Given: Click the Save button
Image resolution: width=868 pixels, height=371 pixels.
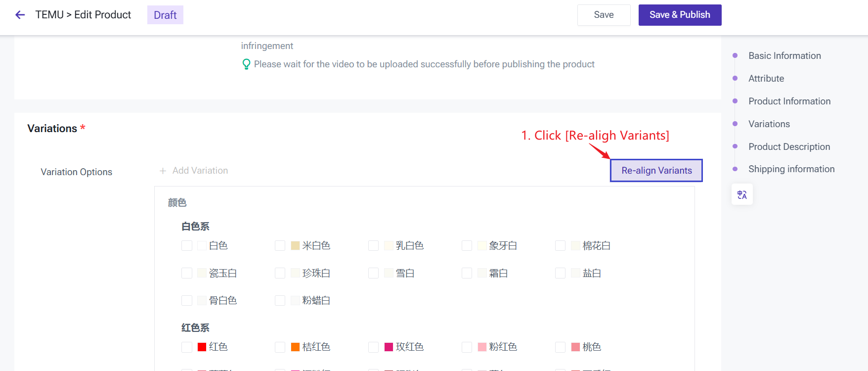Looking at the screenshot, I should (x=604, y=15).
